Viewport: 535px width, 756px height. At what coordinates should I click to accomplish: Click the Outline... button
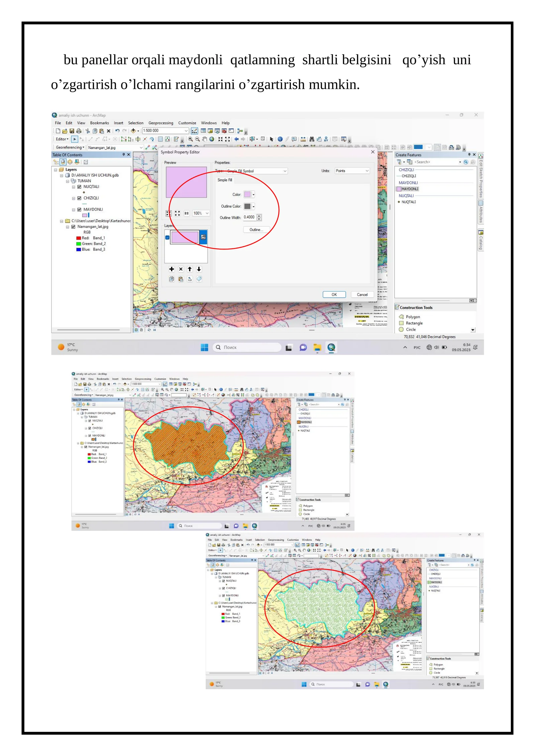[x=256, y=230]
